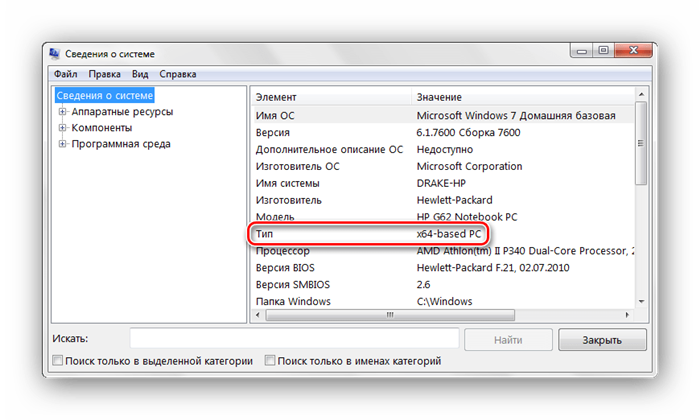Click value Microsoft Windows 7 Домашняя базовая

tap(516, 116)
